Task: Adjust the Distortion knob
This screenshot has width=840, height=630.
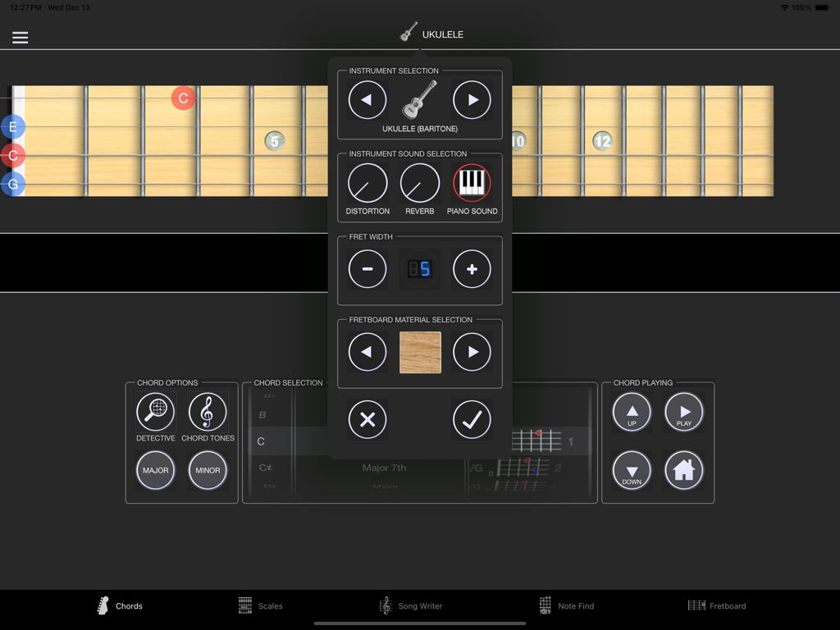Action: pos(367,185)
